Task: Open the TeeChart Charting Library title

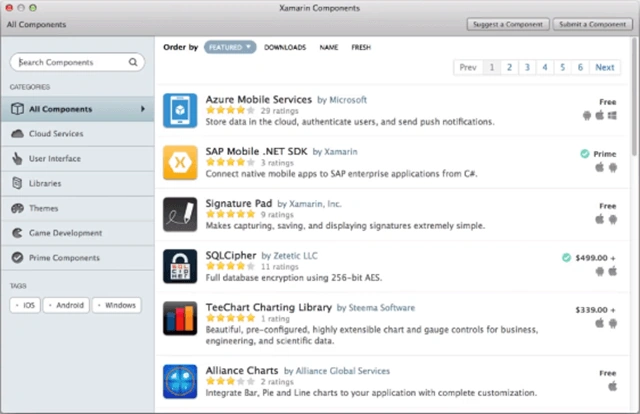Action: [x=269, y=307]
